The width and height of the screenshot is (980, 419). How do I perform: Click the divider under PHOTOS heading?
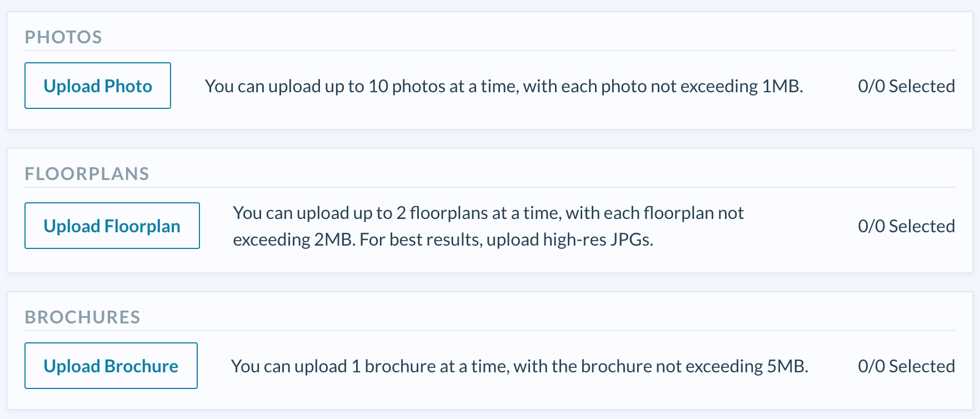(x=489, y=50)
